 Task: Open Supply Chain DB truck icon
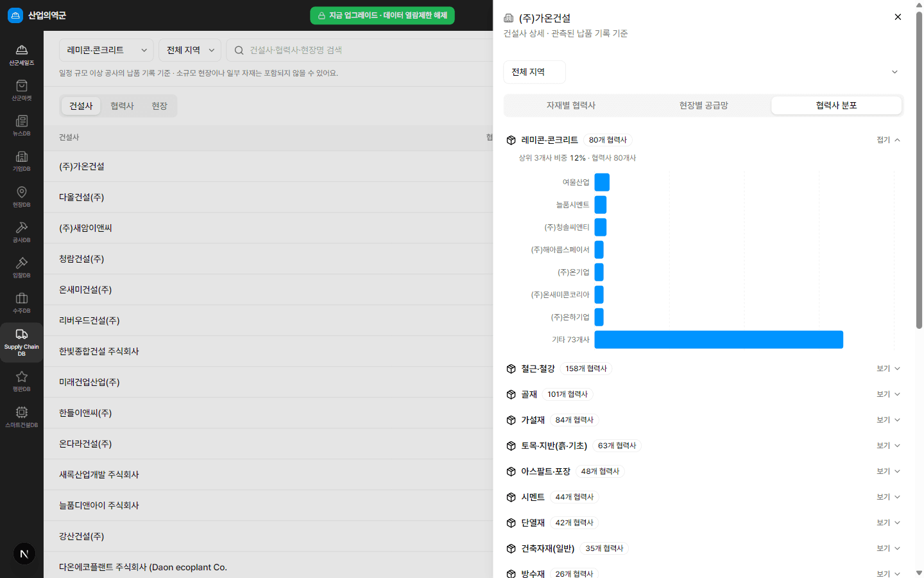click(x=21, y=334)
